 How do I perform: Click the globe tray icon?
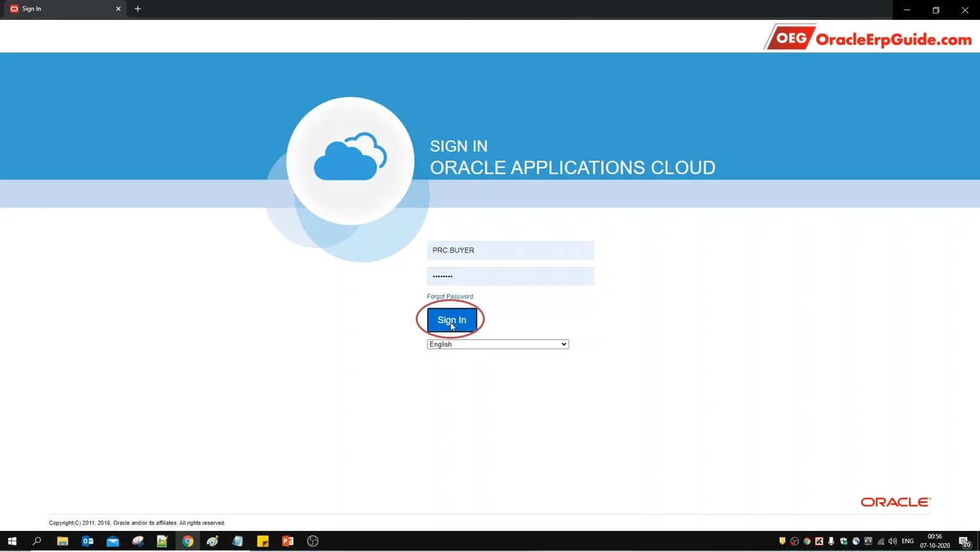[x=856, y=541]
